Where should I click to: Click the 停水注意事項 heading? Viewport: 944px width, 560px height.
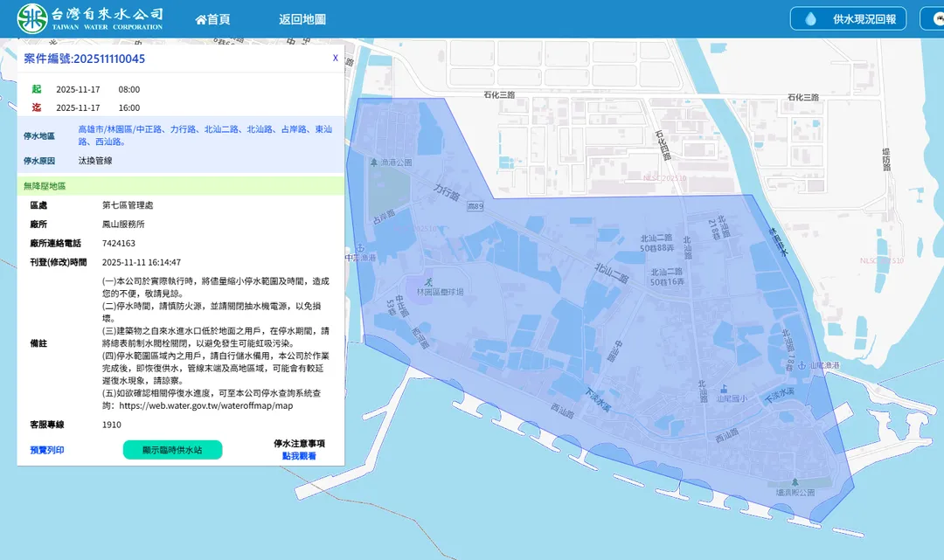click(x=299, y=443)
